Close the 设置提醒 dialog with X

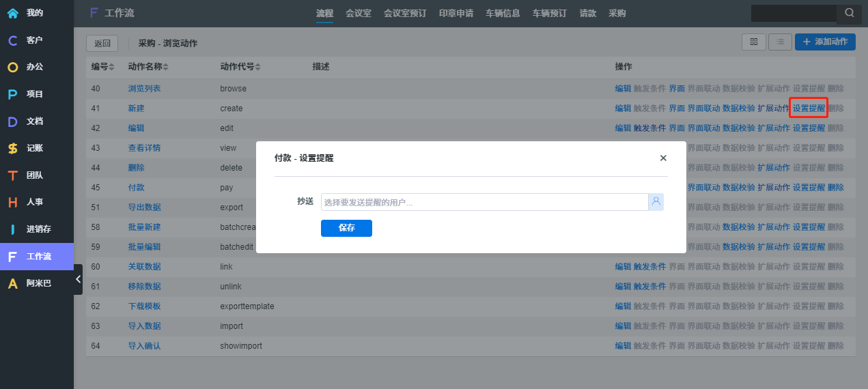[662, 158]
